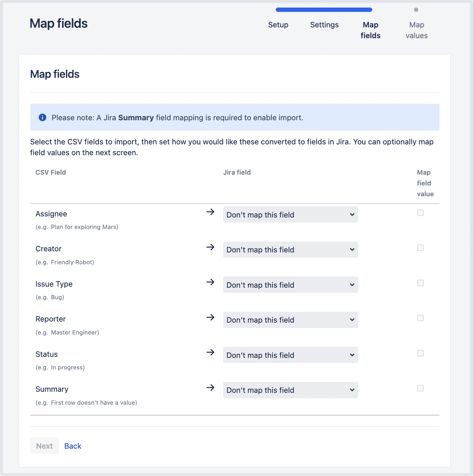473x476 pixels.
Task: Tick the Summary map field value checkbox
Action: coord(420,388)
